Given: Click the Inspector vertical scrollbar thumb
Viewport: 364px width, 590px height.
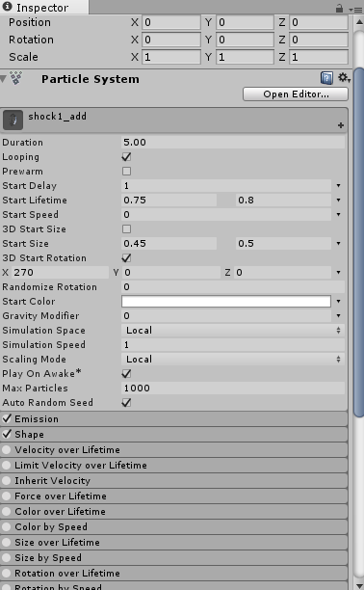Looking at the screenshot, I should coord(359,242).
